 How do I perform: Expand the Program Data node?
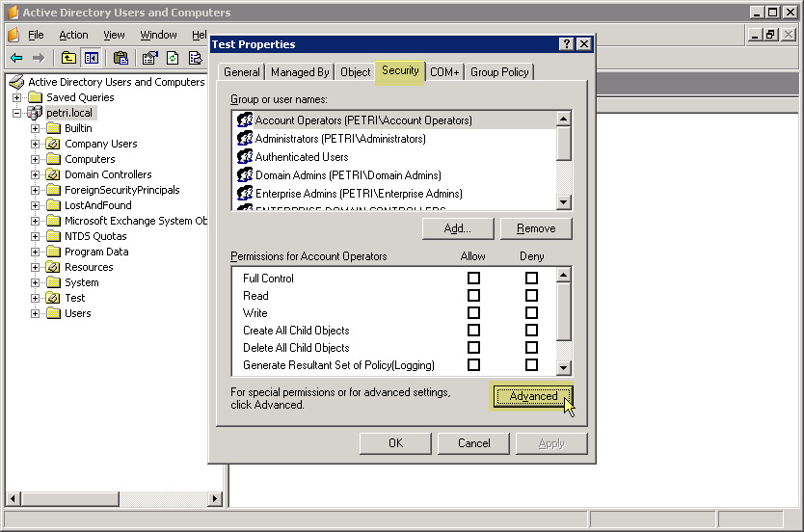coord(35,252)
